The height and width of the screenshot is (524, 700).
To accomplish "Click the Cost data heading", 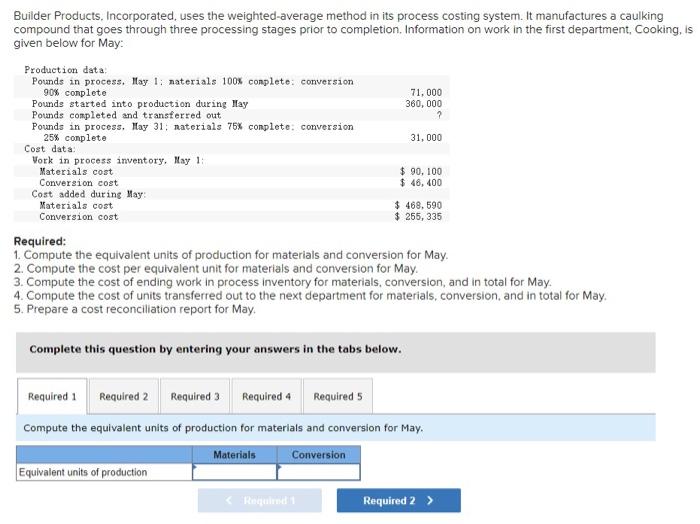I will pyautogui.click(x=50, y=149).
